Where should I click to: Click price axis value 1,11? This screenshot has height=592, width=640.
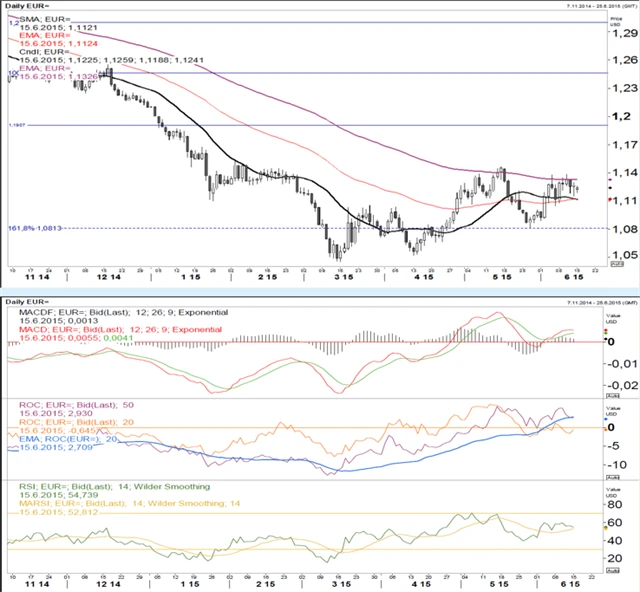tap(623, 201)
